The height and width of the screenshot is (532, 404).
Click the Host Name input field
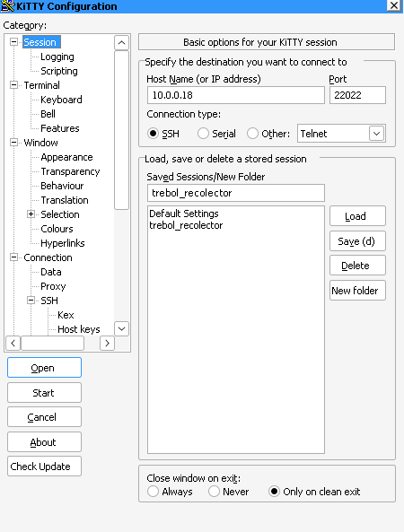click(x=236, y=95)
